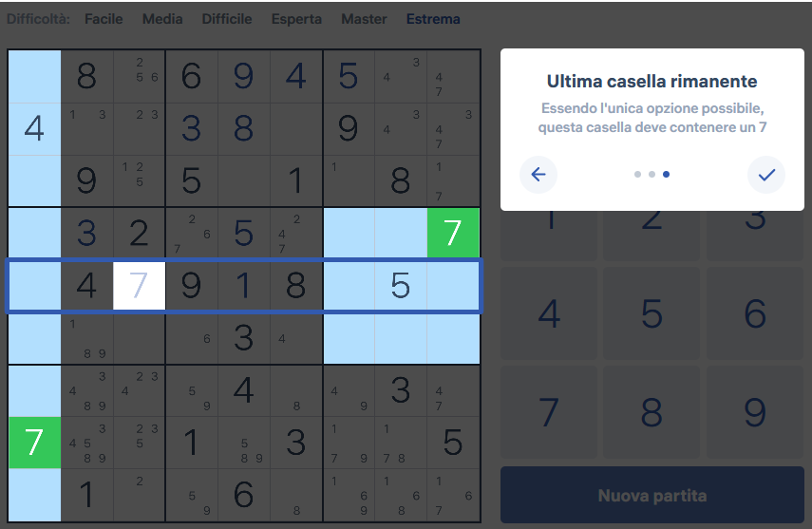Start a game with Nuova partita
Viewport: 812px width, 529px height.
click(651, 496)
